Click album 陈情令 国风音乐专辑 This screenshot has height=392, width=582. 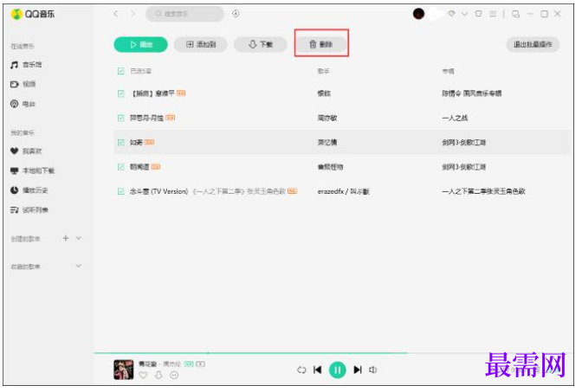(x=472, y=93)
